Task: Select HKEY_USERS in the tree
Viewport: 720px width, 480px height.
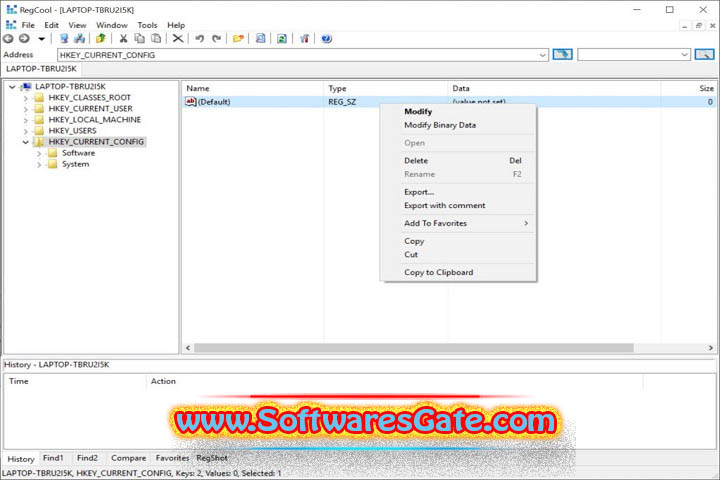Action: click(x=73, y=130)
